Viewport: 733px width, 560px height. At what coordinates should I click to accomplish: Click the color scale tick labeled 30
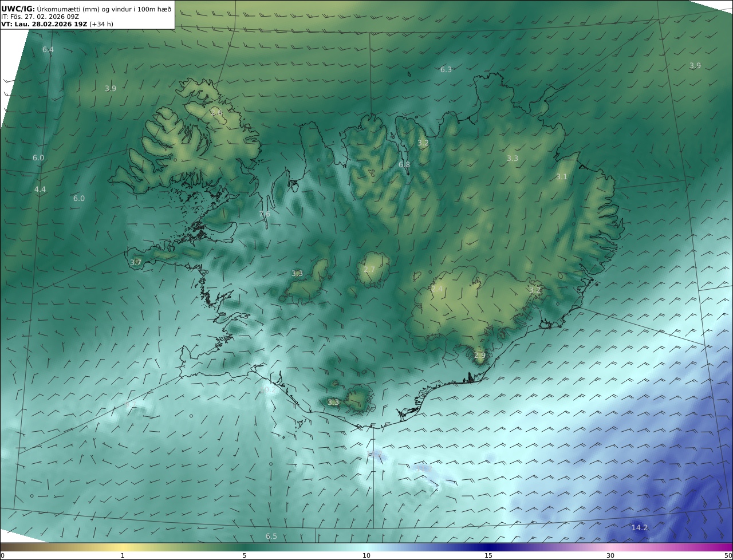pyautogui.click(x=610, y=555)
